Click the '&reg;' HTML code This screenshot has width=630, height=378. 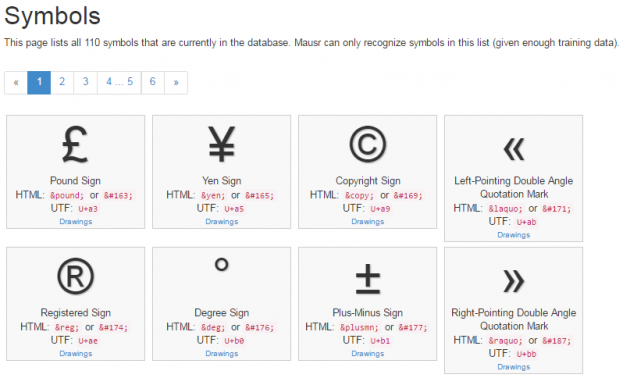(67, 328)
